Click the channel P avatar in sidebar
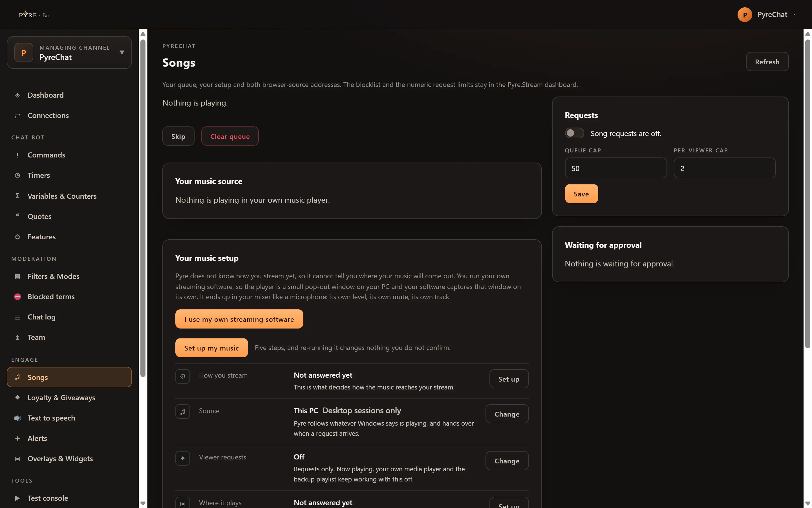 point(23,52)
